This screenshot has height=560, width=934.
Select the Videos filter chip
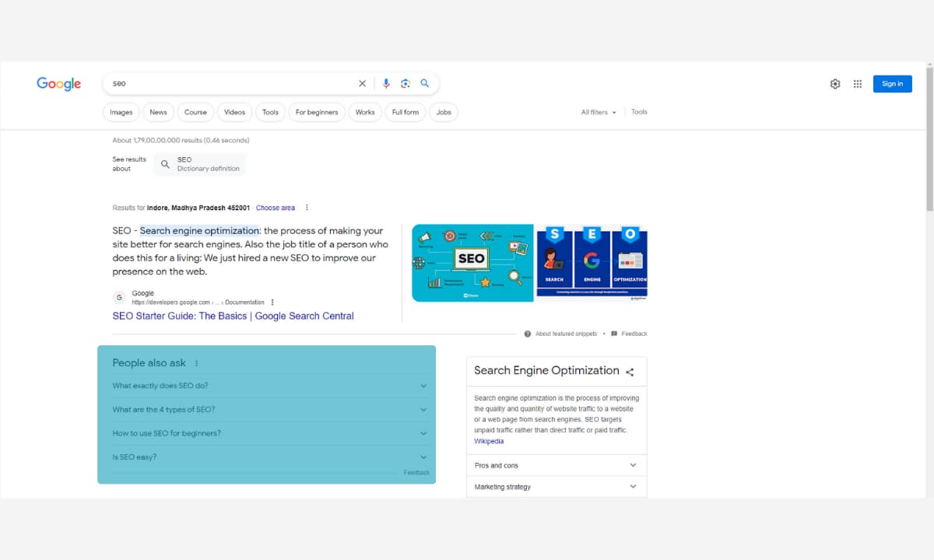pyautogui.click(x=234, y=112)
